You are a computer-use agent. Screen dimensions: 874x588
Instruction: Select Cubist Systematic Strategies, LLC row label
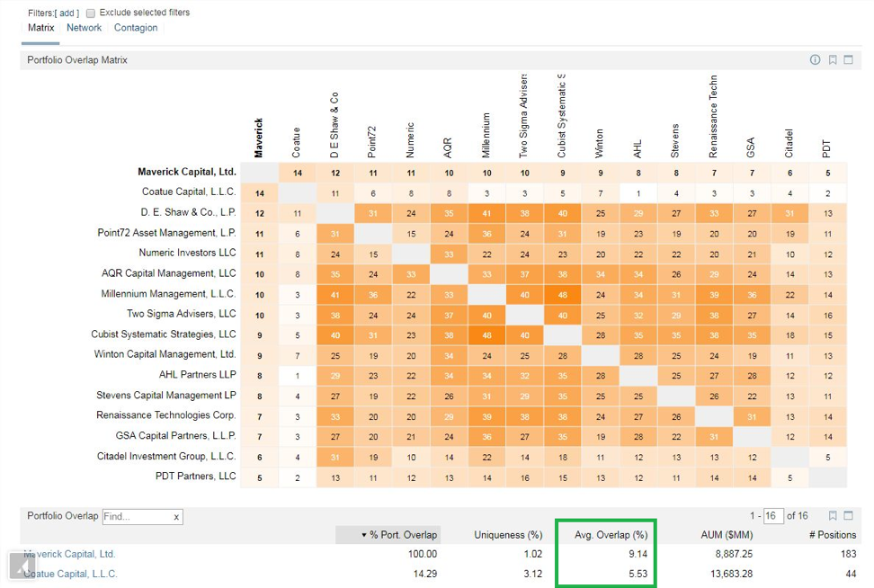pyautogui.click(x=164, y=334)
